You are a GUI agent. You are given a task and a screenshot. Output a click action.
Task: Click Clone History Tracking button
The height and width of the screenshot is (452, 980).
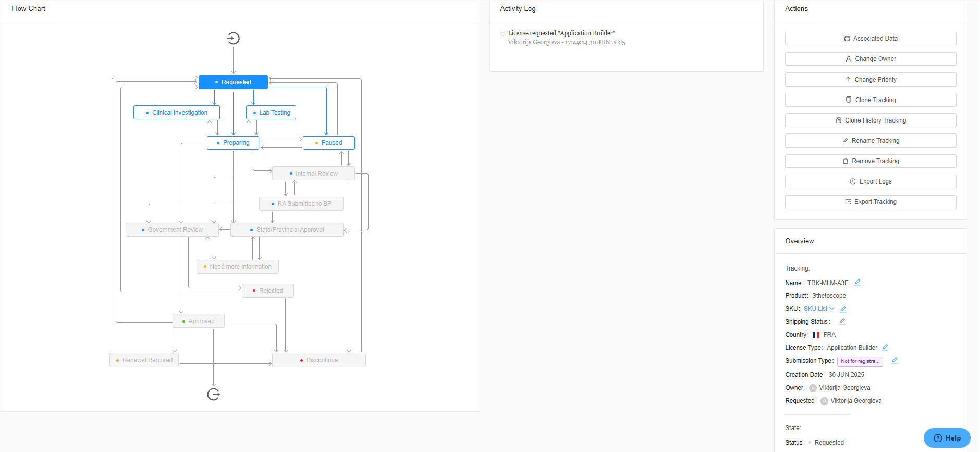tap(870, 120)
